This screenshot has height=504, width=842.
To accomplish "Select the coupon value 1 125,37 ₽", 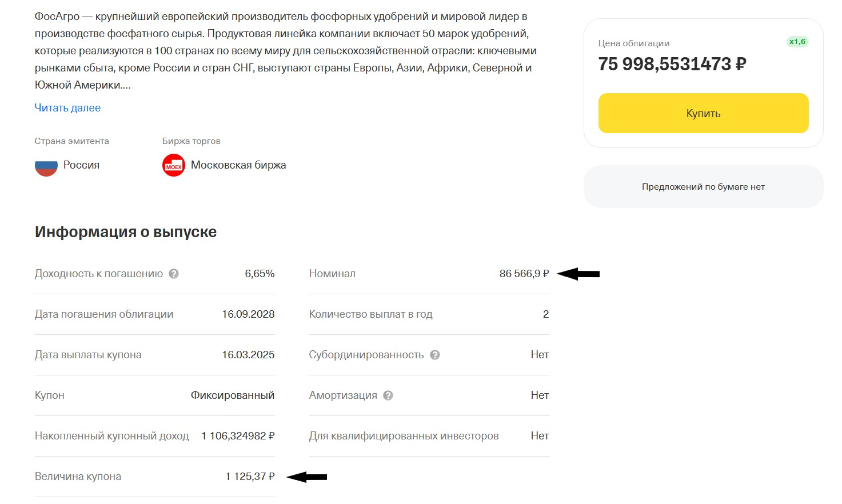I will click(x=250, y=477).
